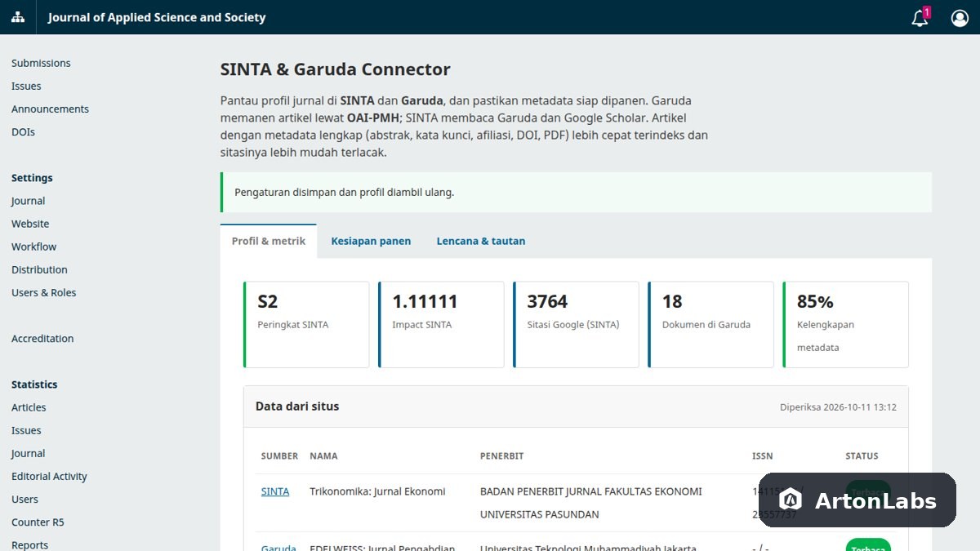Open Articles statistics

coord(29,407)
